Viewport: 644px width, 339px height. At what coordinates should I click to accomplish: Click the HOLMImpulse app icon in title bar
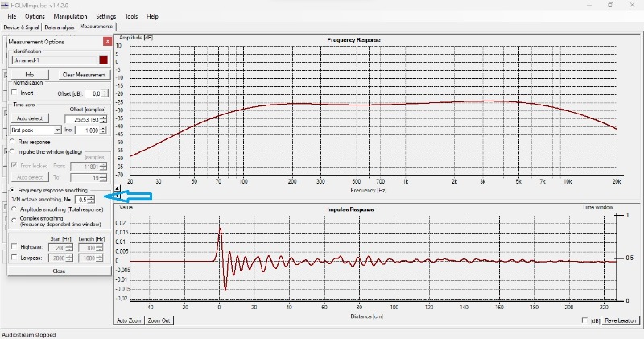pyautogui.click(x=5, y=5)
